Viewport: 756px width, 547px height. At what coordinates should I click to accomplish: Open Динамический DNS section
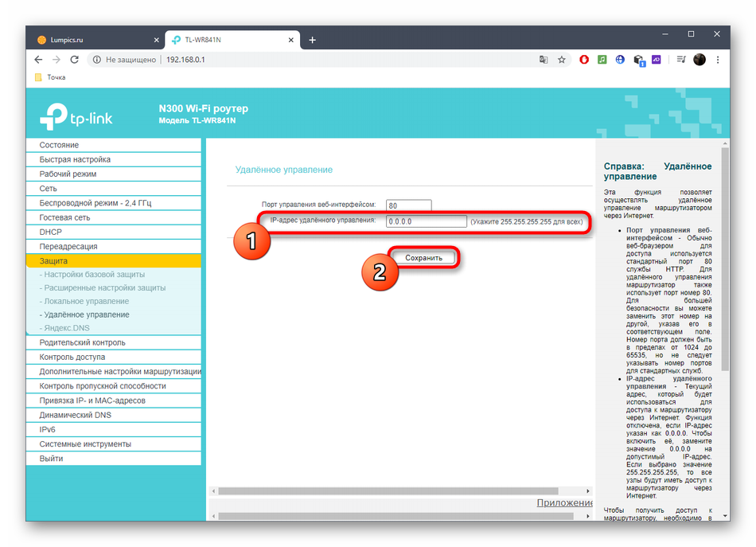pos(113,415)
